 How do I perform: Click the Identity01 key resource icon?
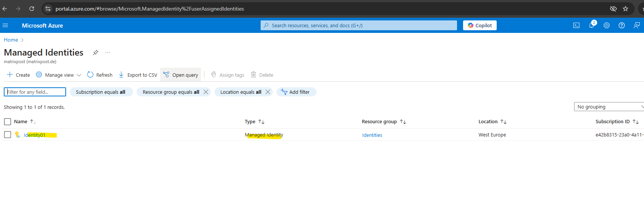pos(17,135)
